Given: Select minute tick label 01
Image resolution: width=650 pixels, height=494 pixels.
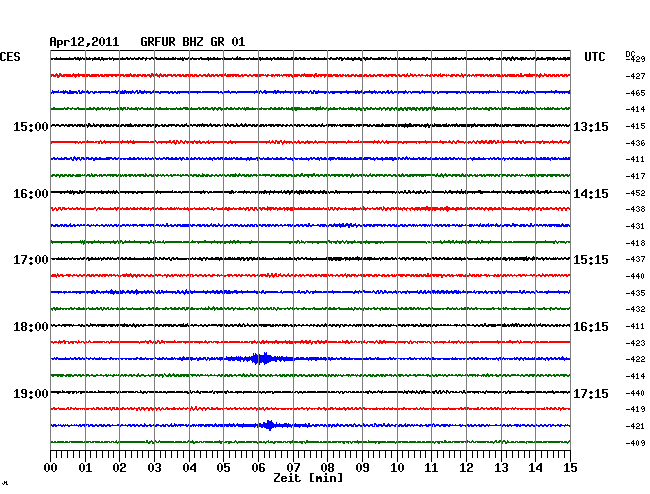Looking at the screenshot, I should coord(85,468).
